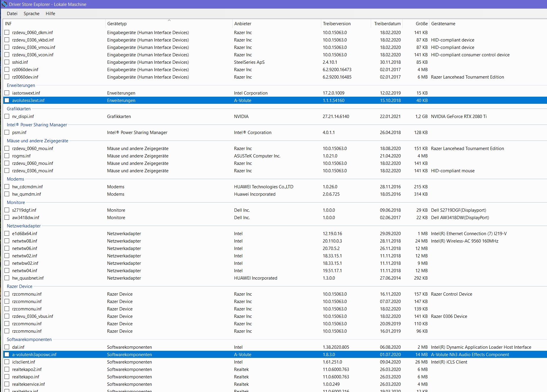Viewport: 547px width, 392px height.
Task: Click Dell AW3418DW(DisplayPort) device name
Action: pyautogui.click(x=460, y=218)
